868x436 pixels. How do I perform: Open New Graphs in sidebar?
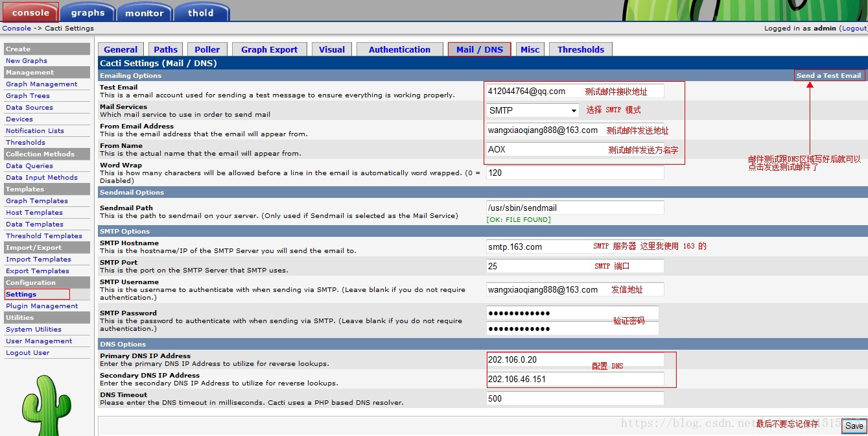tap(27, 61)
